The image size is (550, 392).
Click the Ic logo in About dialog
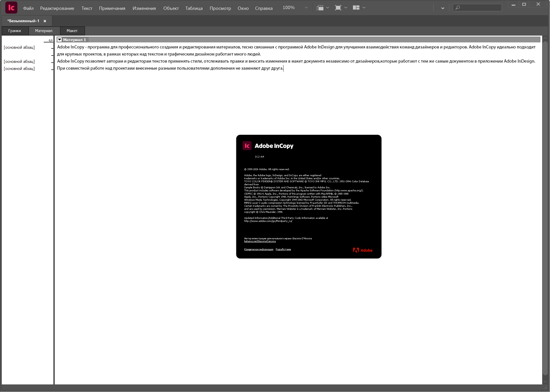[247, 146]
